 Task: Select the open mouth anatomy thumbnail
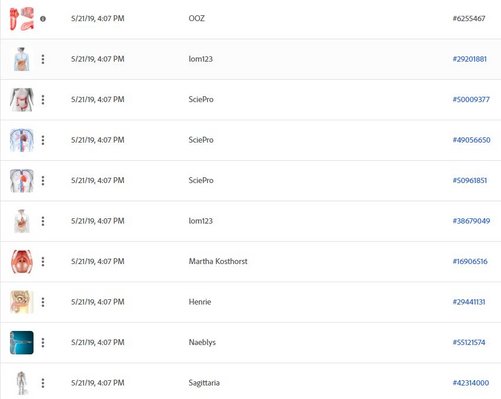[22, 262]
